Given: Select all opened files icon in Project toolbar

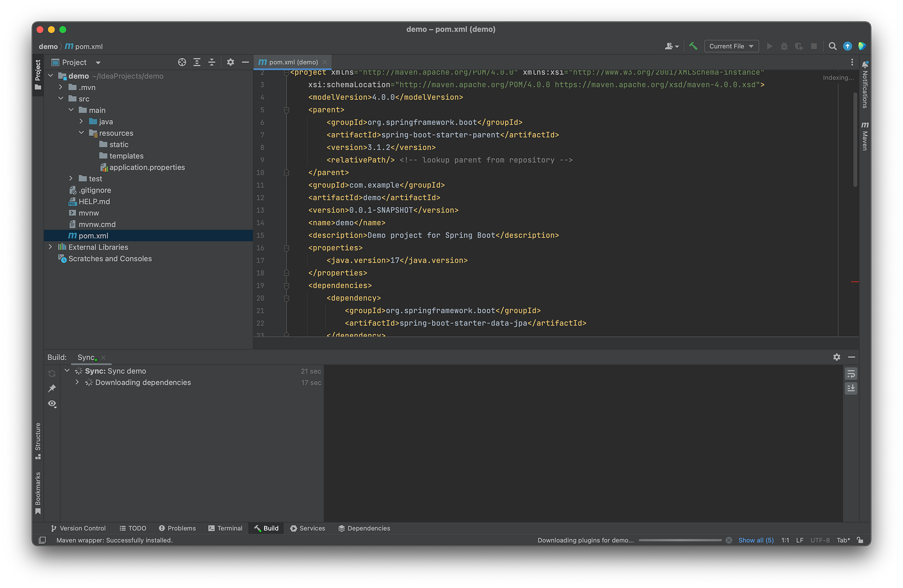Looking at the screenshot, I should [x=182, y=62].
